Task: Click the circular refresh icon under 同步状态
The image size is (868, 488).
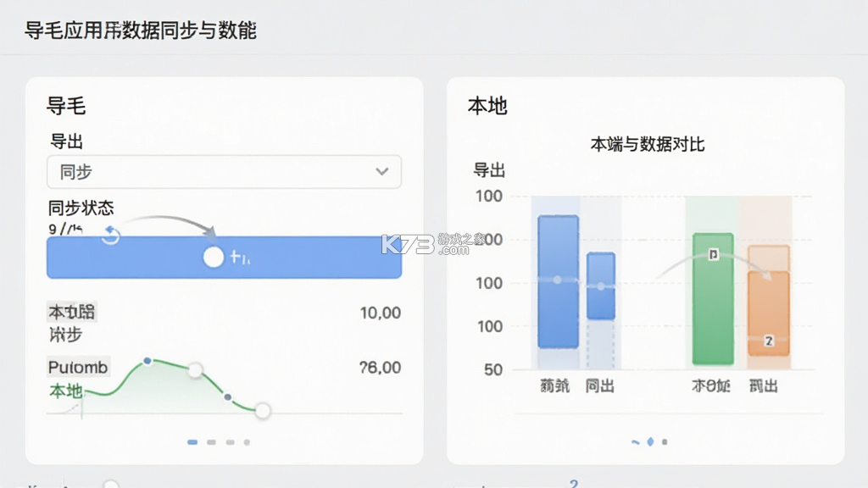Action: click(111, 236)
